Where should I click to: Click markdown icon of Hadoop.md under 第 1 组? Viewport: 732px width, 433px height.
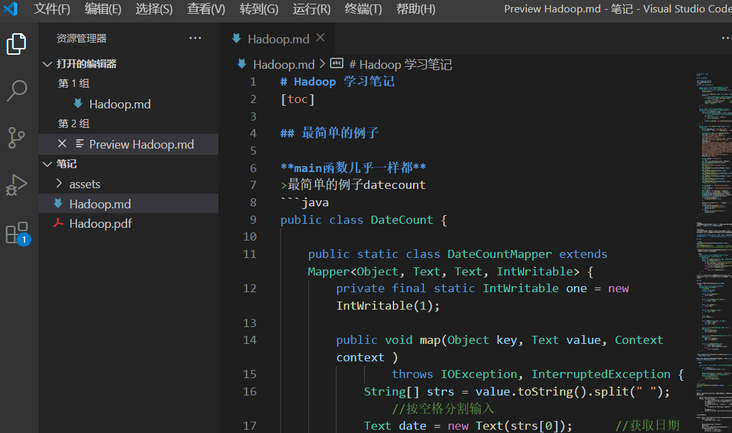point(78,104)
